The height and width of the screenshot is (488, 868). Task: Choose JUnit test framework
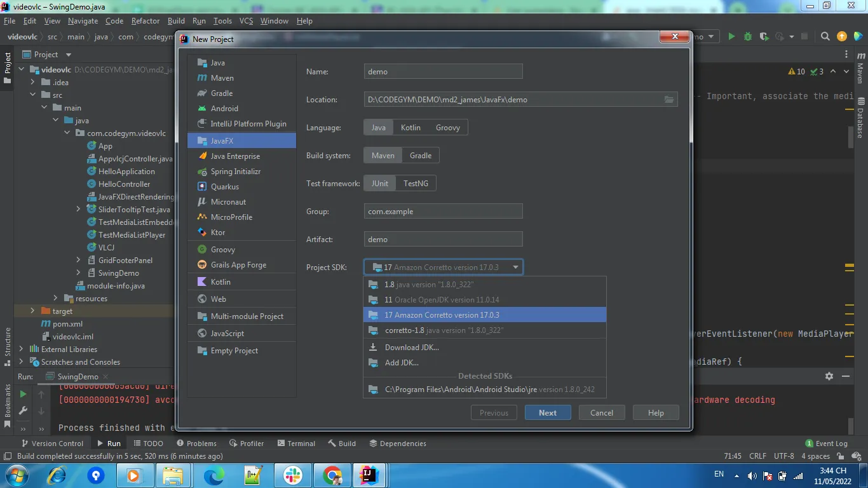tap(380, 184)
